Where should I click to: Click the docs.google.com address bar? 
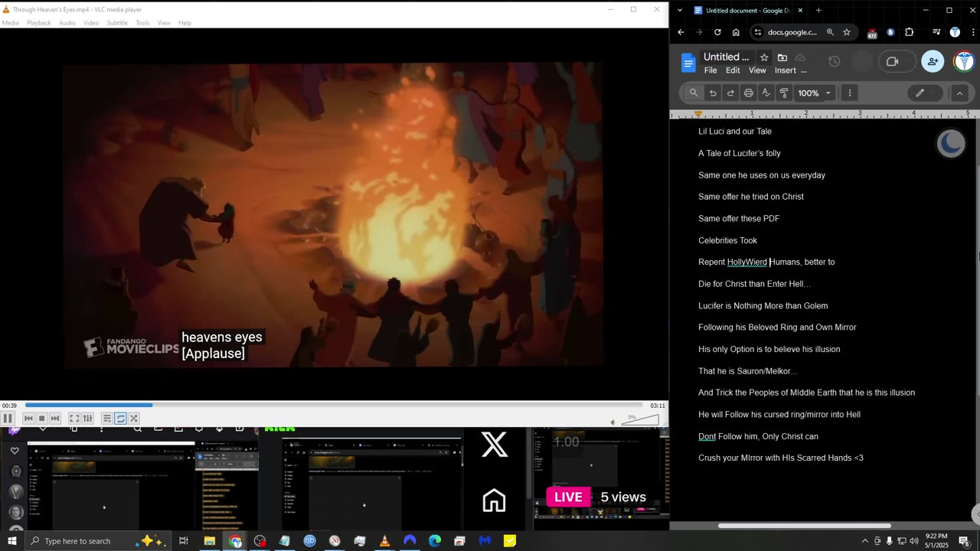[x=792, y=32]
